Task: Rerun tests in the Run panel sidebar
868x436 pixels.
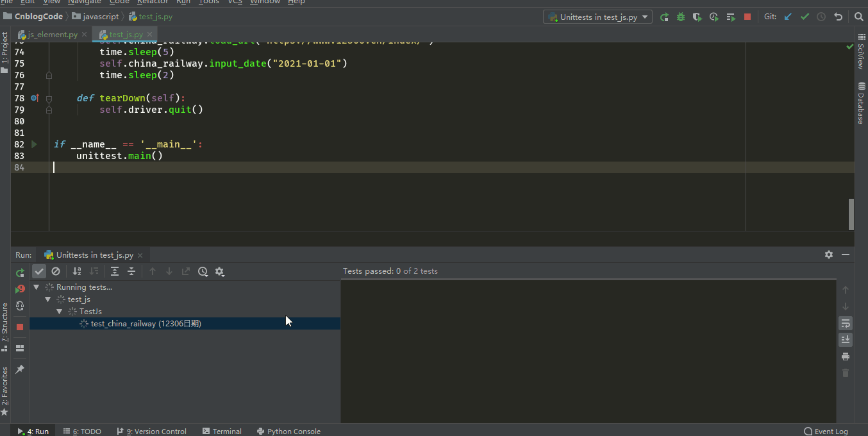Action: pyautogui.click(x=20, y=272)
